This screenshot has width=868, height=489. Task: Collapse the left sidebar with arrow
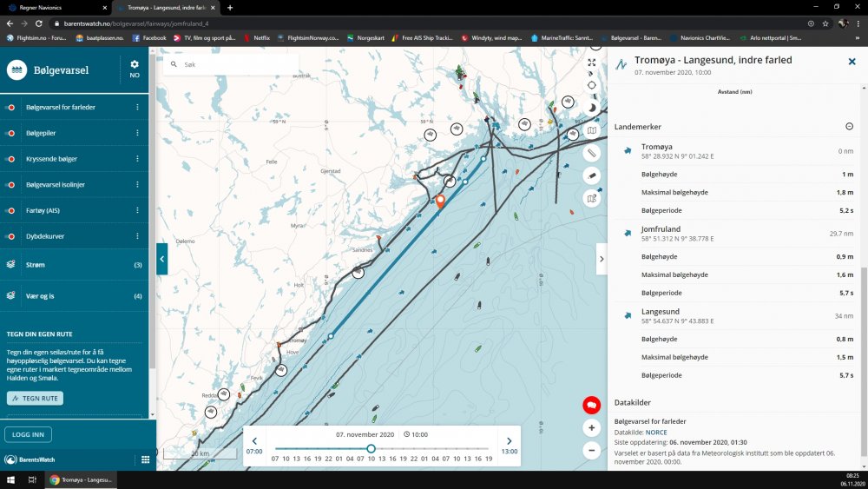tap(161, 259)
